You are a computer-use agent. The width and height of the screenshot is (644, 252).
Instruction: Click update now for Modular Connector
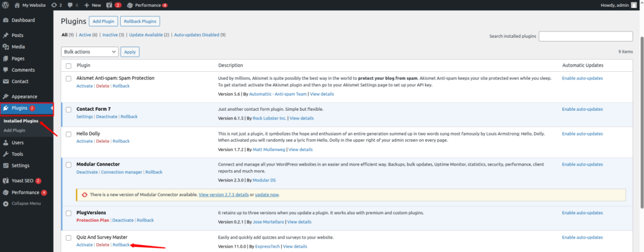coord(267,194)
